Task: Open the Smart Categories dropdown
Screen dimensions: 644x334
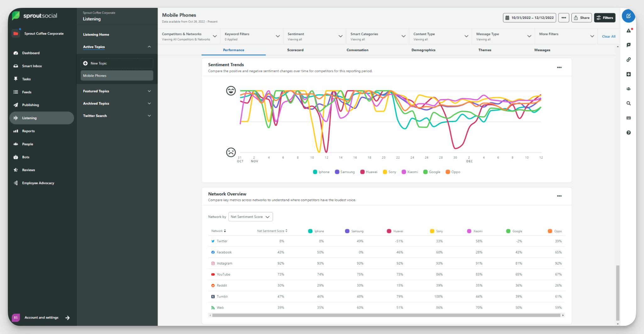Action: 378,36
